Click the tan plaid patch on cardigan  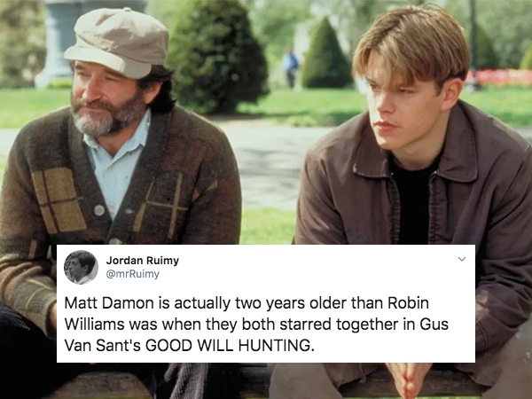click(x=59, y=201)
